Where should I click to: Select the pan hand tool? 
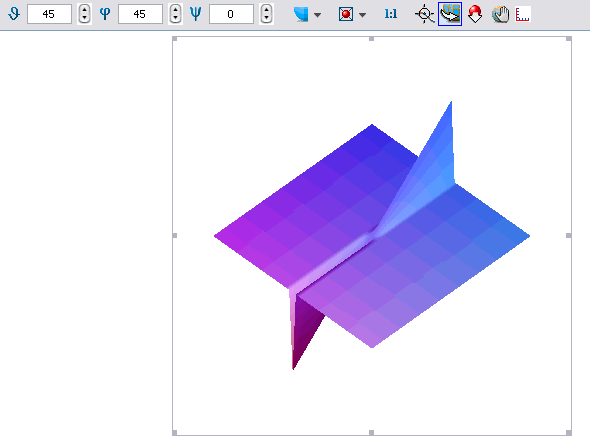point(500,14)
